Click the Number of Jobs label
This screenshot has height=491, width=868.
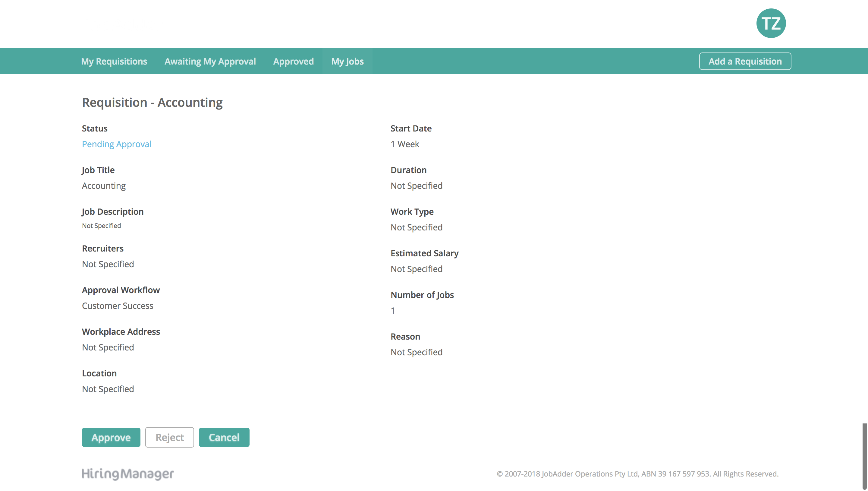(422, 295)
